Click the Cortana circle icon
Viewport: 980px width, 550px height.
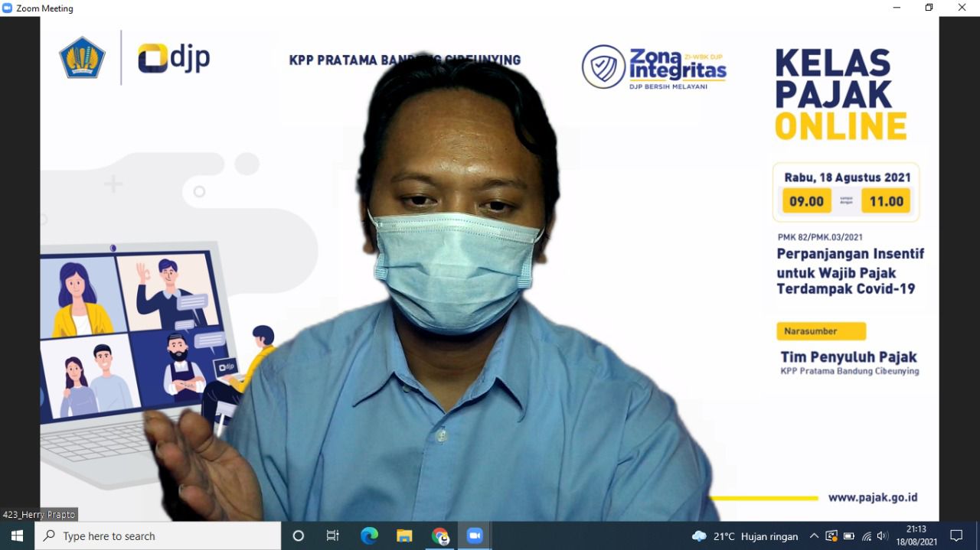[x=299, y=536]
